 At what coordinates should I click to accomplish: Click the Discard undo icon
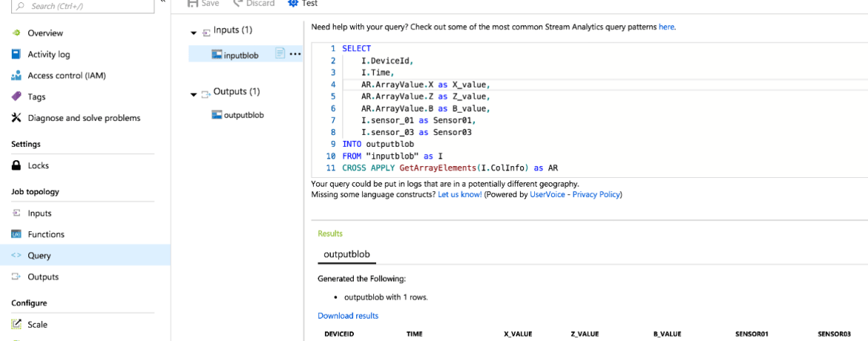238,3
